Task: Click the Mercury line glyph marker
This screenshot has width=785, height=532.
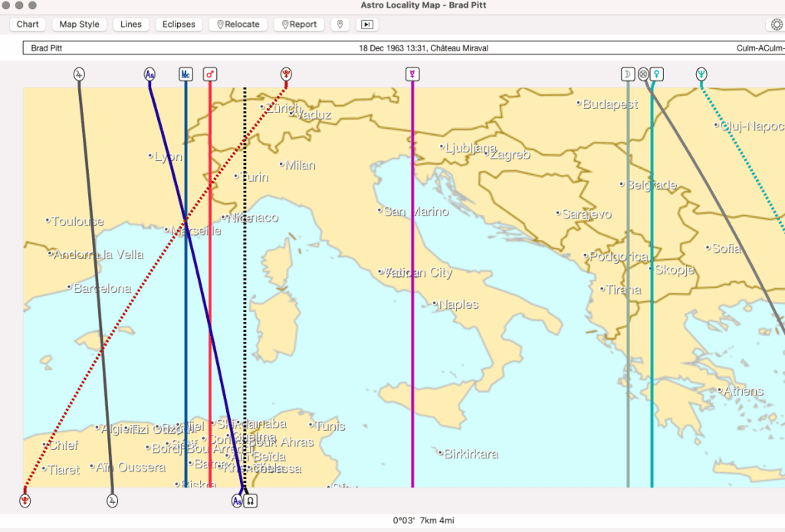Action: [x=412, y=74]
